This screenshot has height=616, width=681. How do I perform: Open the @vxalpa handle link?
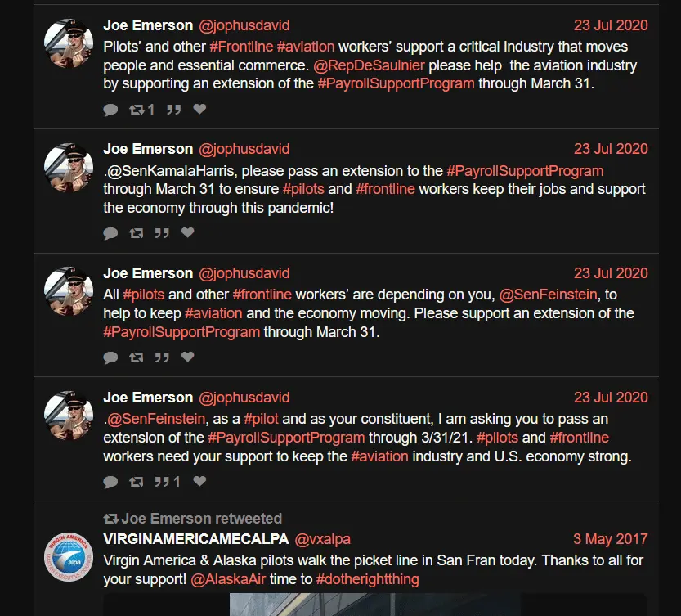322,539
